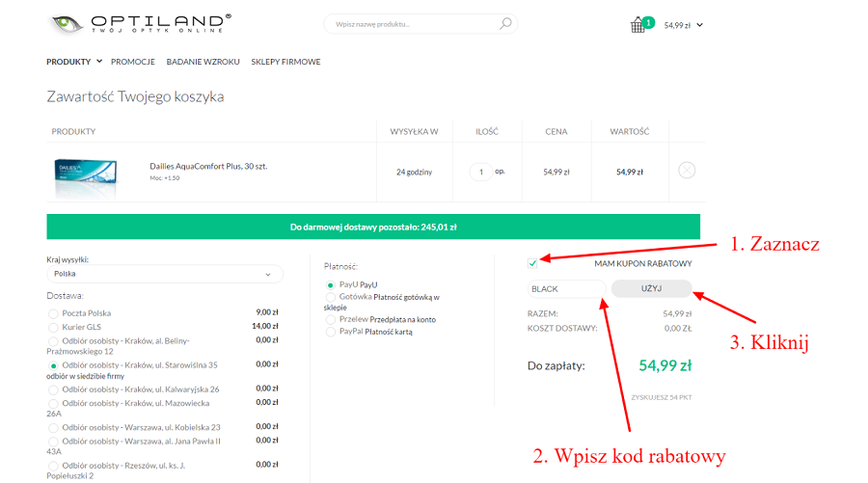Click the free delivery remaining green banner
This screenshot has height=483, width=868.
coord(373,227)
